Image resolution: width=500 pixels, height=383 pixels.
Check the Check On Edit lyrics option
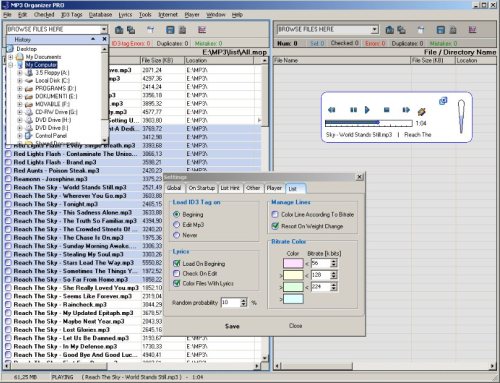click(177, 273)
